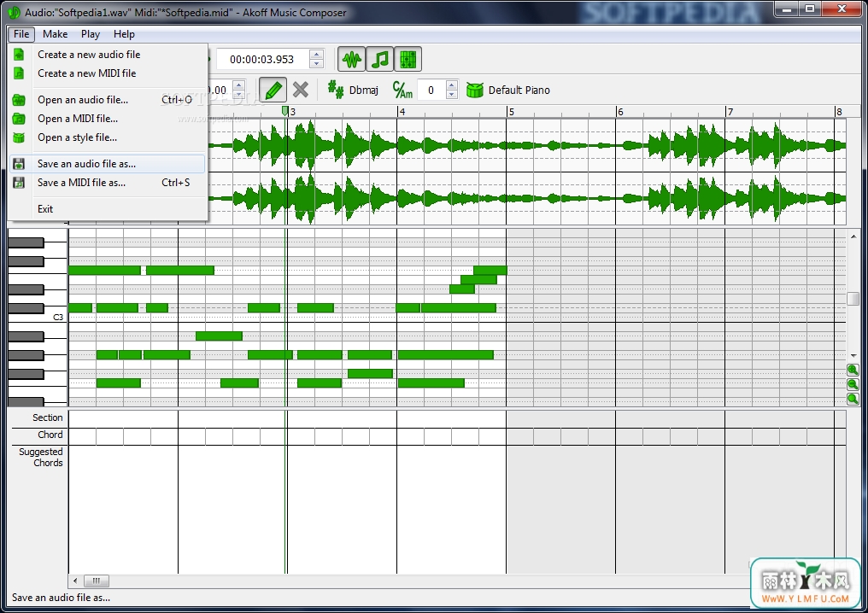Viewport: 868px width, 613px height.
Task: Select the gray X delete tool
Action: (x=301, y=90)
